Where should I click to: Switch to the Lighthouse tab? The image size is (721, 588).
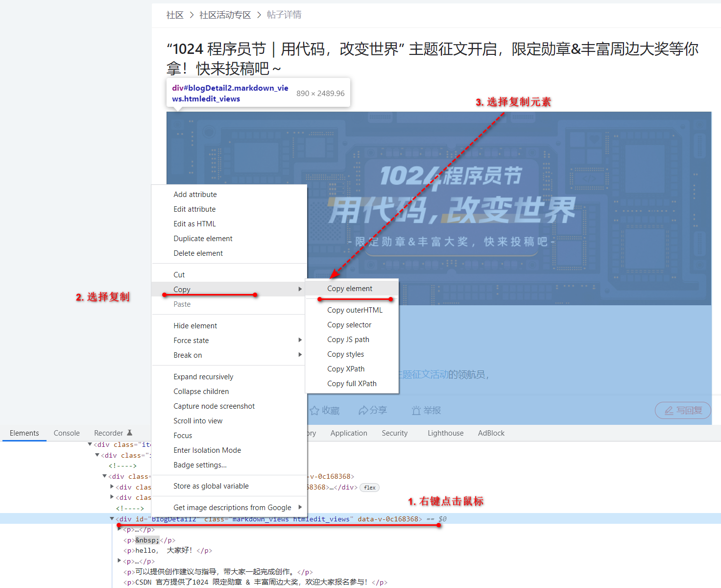tap(445, 433)
